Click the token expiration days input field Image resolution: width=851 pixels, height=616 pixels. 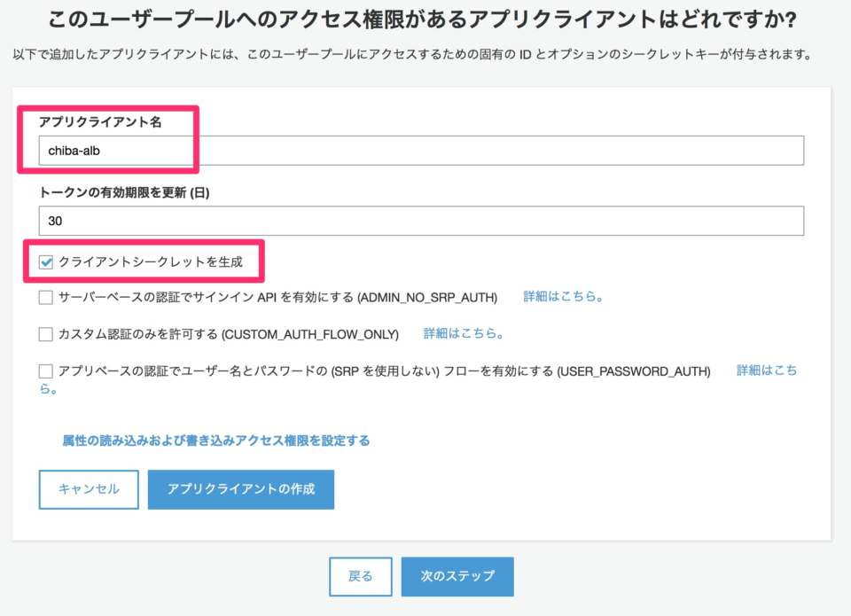point(421,221)
